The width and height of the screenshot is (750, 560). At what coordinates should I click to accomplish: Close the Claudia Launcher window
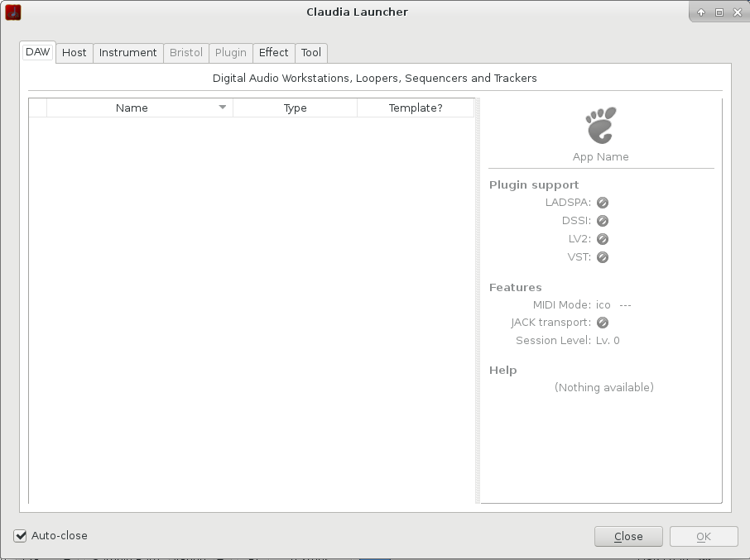pos(737,12)
